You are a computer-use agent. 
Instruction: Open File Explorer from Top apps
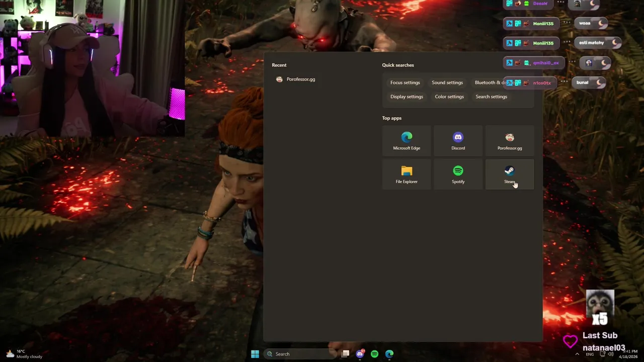(x=407, y=174)
